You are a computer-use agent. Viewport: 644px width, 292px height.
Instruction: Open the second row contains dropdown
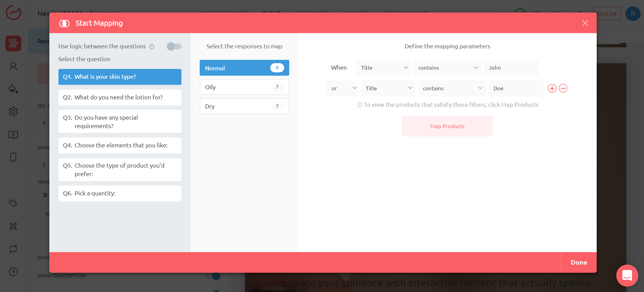(452, 89)
